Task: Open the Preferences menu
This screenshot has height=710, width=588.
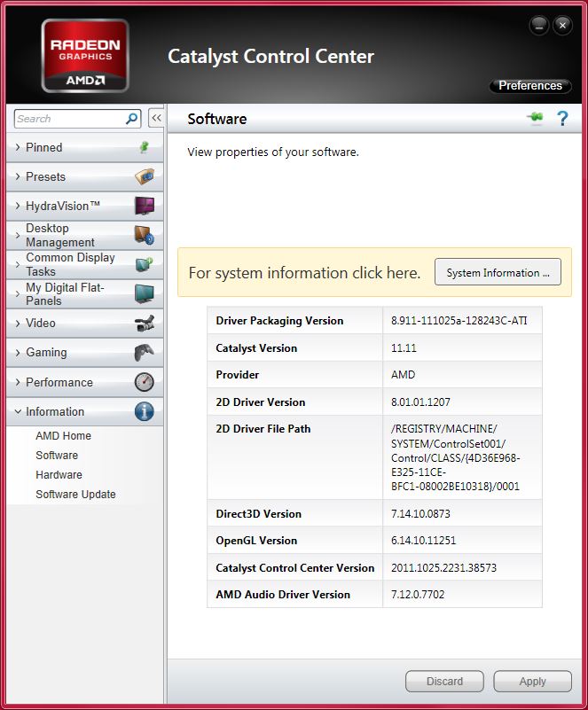Action: 530,86
